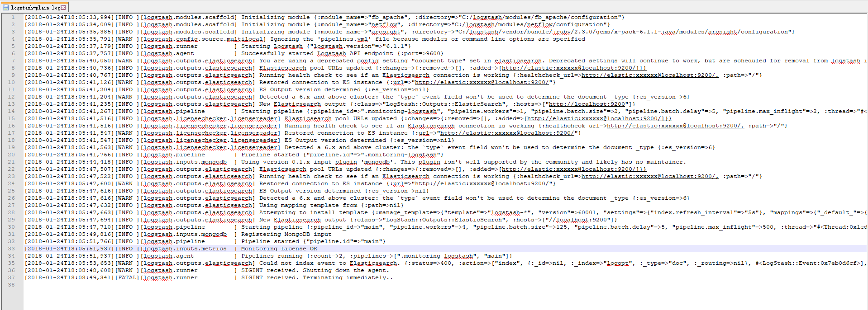Viewport: 868px width, 310px height.
Task: Open the ES instance URL on line 24
Action: 482,183
